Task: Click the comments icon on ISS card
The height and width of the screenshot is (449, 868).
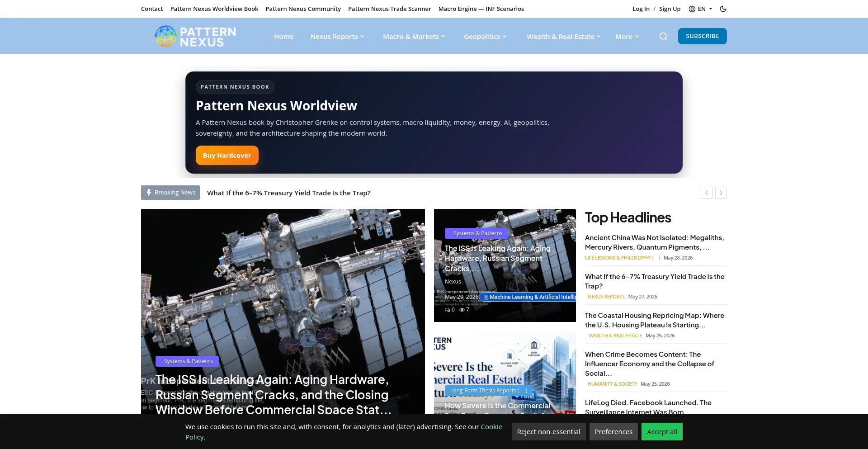Action: [448, 310]
